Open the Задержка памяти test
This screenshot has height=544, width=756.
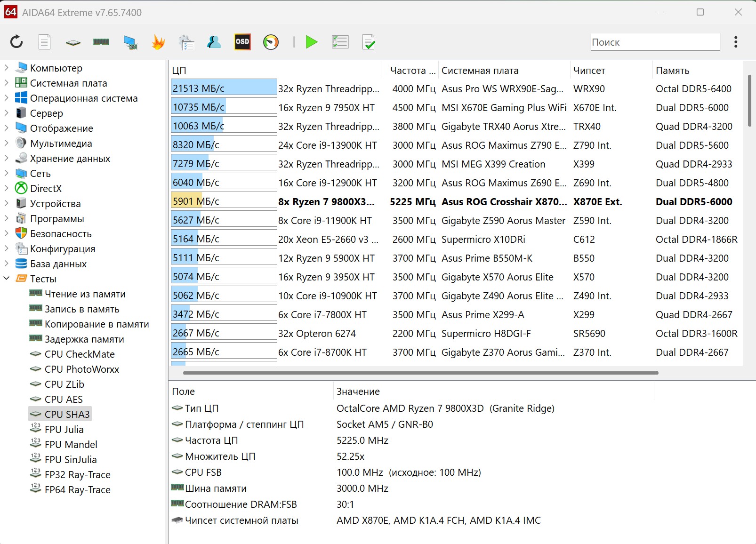tap(77, 339)
